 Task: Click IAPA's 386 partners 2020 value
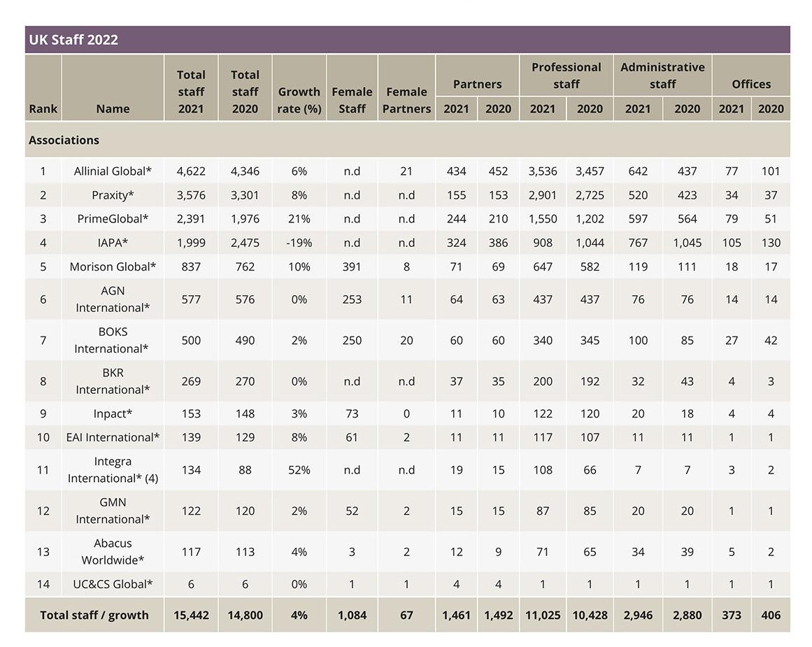[x=498, y=243]
